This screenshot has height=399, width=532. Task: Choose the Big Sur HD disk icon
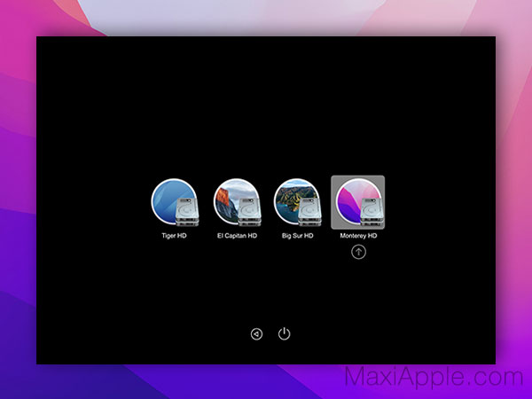click(298, 202)
